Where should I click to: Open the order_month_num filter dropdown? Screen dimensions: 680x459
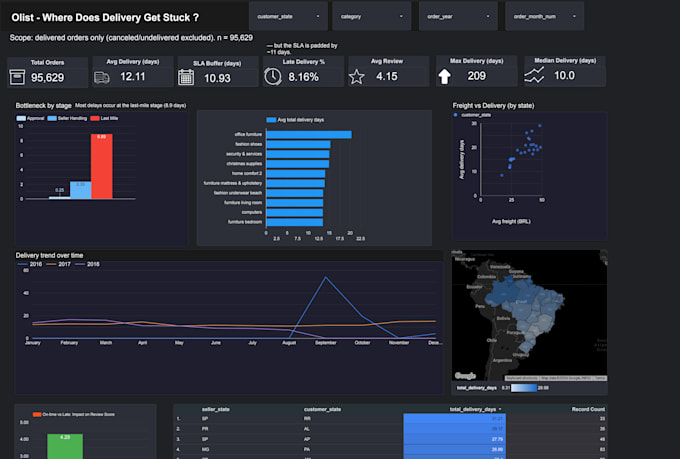545,16
